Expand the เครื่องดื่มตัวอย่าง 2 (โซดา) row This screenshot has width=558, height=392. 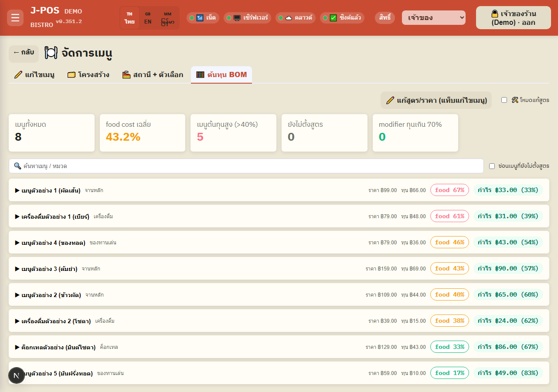(279, 321)
